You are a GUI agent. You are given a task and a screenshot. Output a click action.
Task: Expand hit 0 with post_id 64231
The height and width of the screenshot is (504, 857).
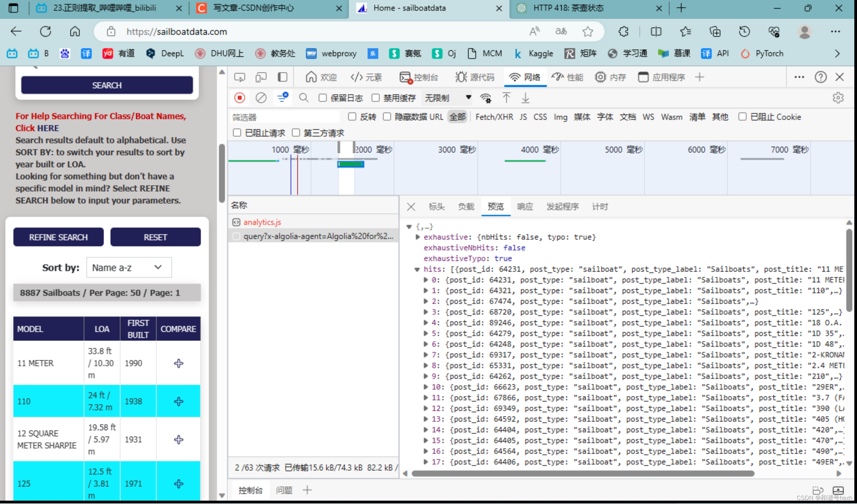point(425,280)
